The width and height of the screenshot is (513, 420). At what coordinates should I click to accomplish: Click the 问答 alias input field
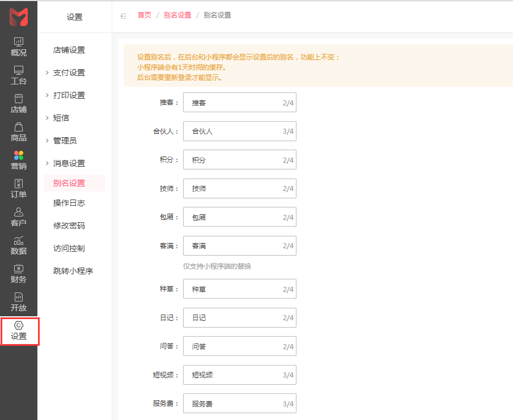[239, 346]
